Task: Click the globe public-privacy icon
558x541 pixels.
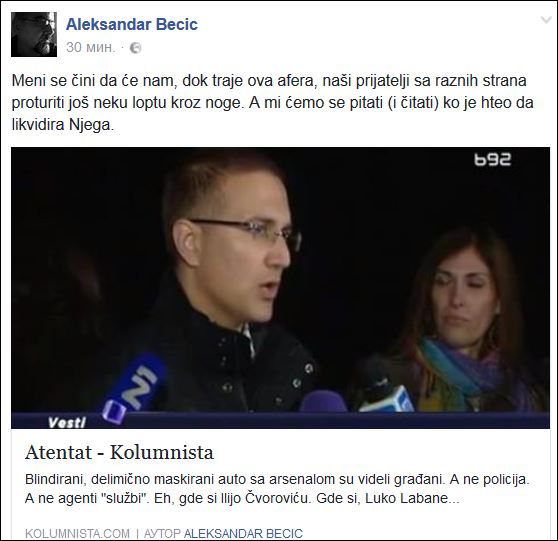Action: (135, 48)
